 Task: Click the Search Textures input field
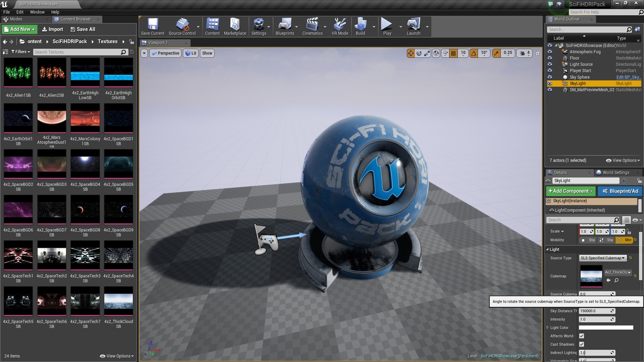80,52
